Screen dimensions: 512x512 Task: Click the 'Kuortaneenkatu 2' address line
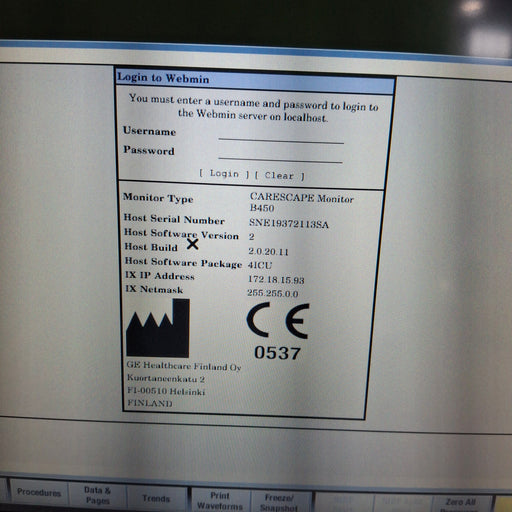pos(166,378)
